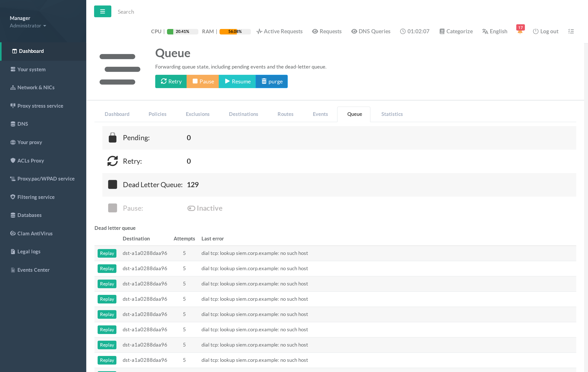The width and height of the screenshot is (588, 372).
Task: Click the Dead Letter Queue square icon
Action: (x=113, y=184)
